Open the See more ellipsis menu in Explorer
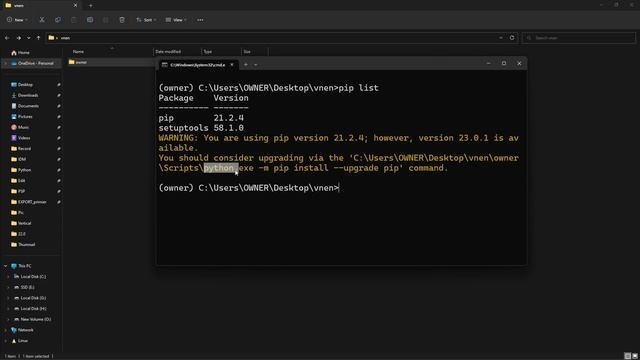The height and width of the screenshot is (360, 640). pos(200,20)
